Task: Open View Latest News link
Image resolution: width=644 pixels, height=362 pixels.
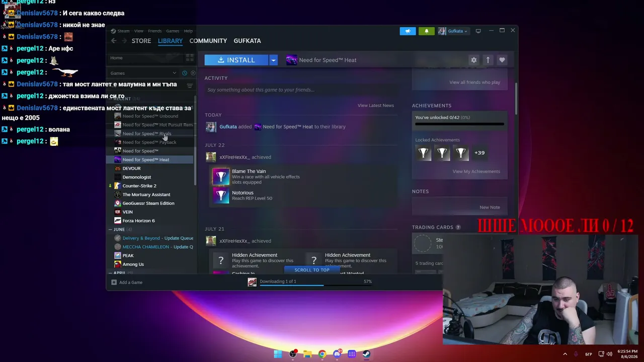Action: click(x=376, y=106)
